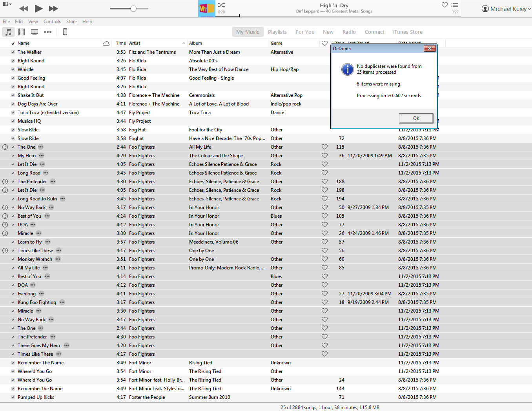Uncheck the checkbox for Musica HQ
532x411 pixels.
(13, 121)
